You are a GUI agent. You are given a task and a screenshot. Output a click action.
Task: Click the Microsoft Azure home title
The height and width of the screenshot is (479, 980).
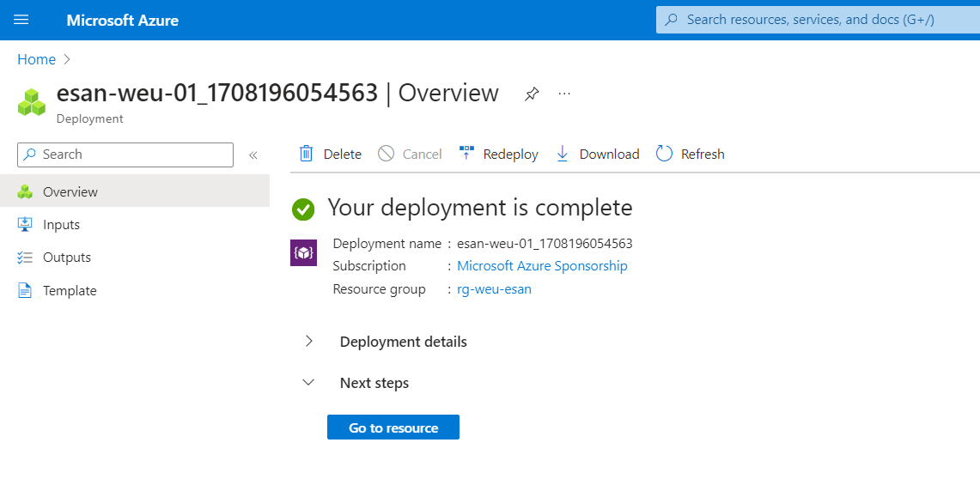coord(123,20)
